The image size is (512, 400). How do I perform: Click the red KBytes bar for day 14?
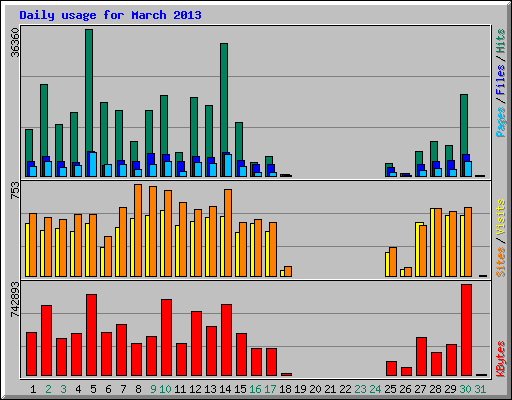click(x=227, y=340)
